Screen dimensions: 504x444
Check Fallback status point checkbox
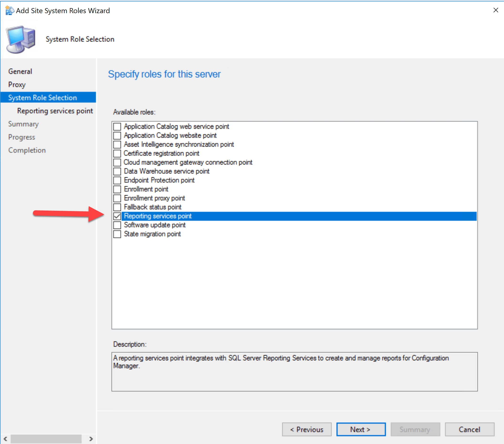117,207
